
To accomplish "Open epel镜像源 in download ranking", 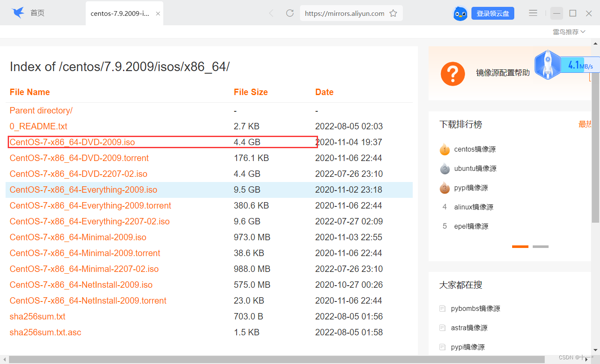I will (471, 227).
